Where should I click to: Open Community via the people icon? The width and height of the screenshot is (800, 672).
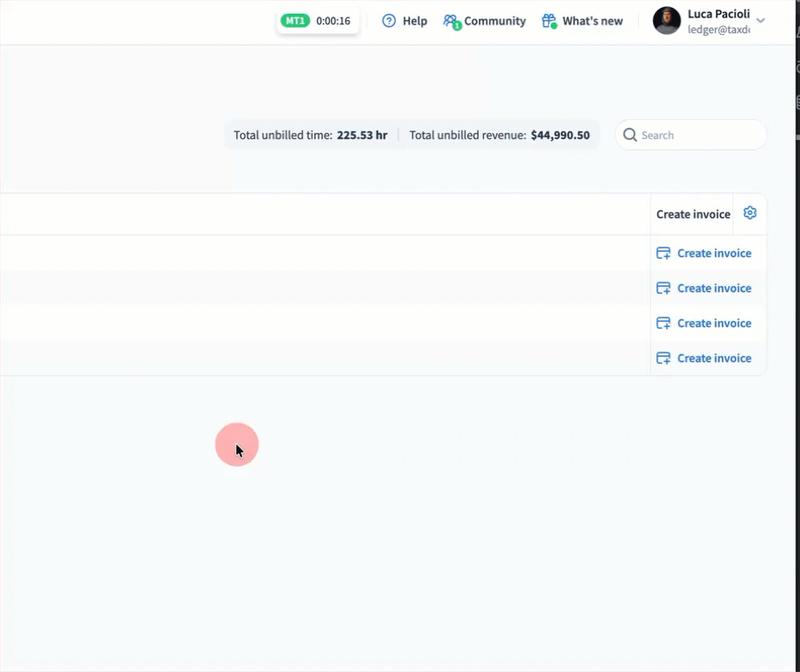coord(451,21)
